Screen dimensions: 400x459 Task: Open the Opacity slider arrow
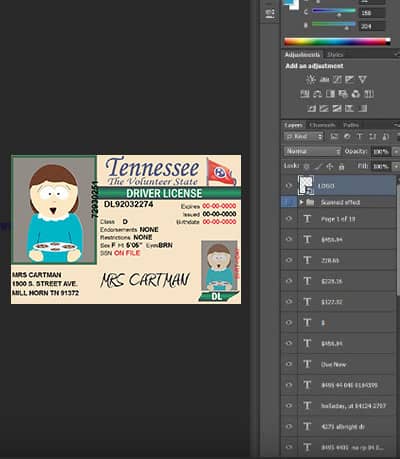(x=395, y=152)
